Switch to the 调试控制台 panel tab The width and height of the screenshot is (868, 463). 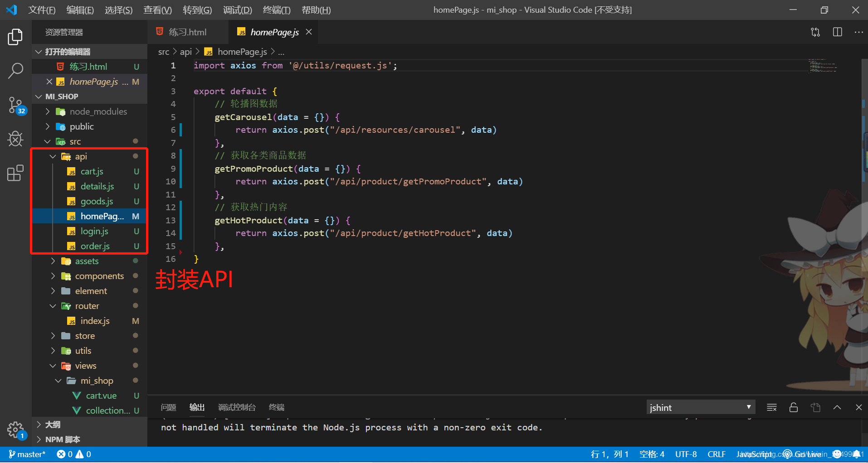coord(237,407)
